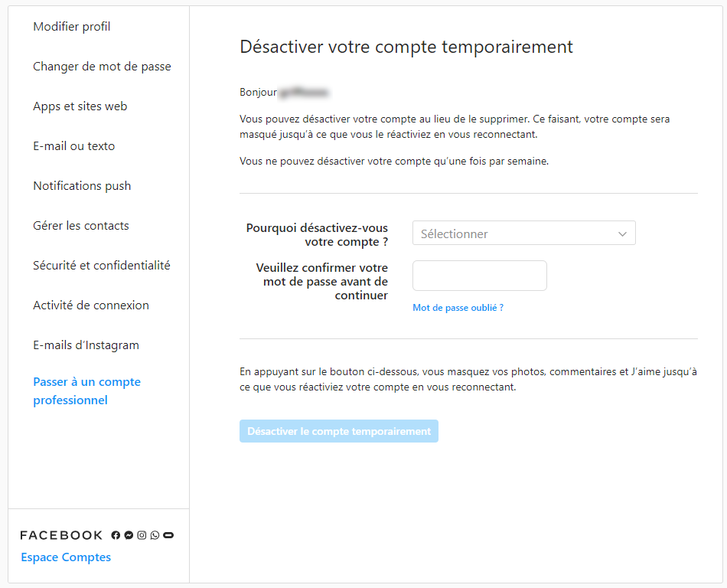Click the Oculus icon in footer
This screenshot has width=727, height=588.
pyautogui.click(x=168, y=535)
